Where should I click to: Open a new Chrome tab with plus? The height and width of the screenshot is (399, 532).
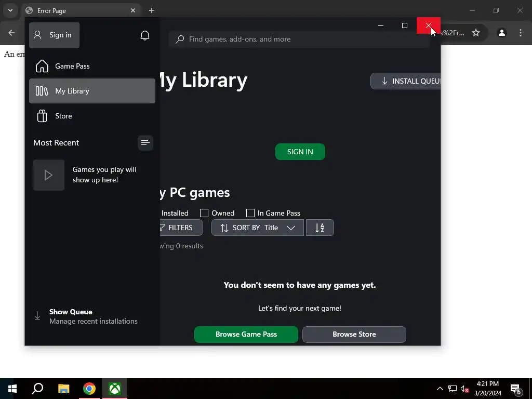click(x=152, y=10)
